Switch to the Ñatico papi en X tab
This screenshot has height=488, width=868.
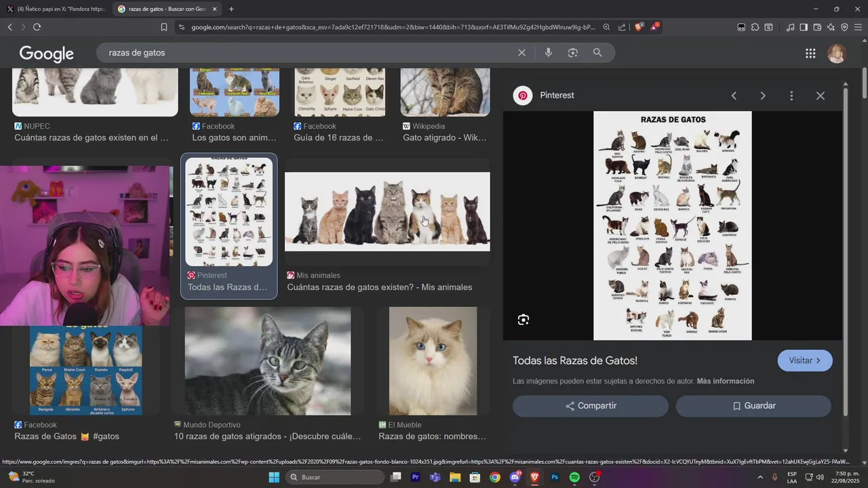tap(56, 9)
